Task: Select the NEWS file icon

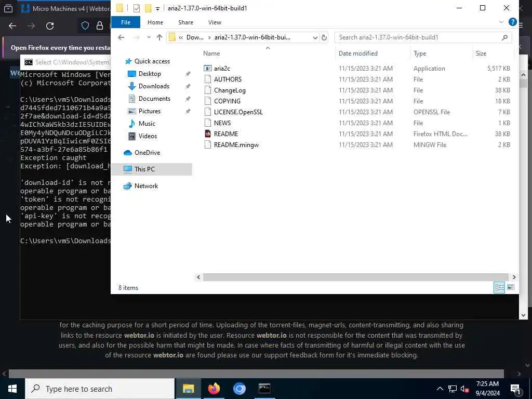Action: click(x=208, y=123)
